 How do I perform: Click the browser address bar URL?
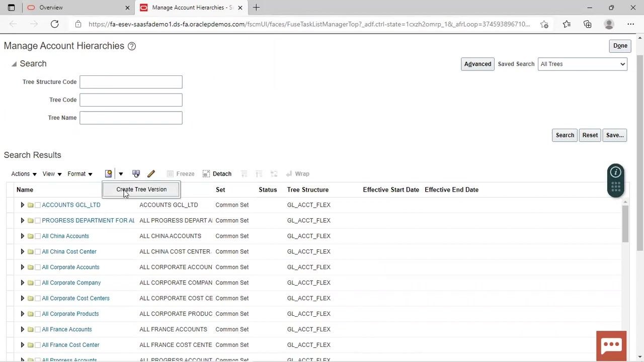click(x=309, y=24)
